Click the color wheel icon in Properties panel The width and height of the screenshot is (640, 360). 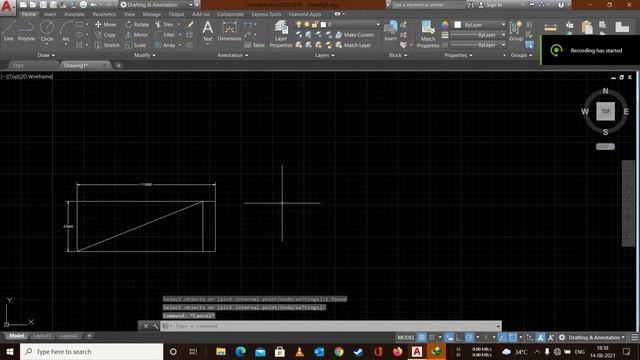(444, 25)
